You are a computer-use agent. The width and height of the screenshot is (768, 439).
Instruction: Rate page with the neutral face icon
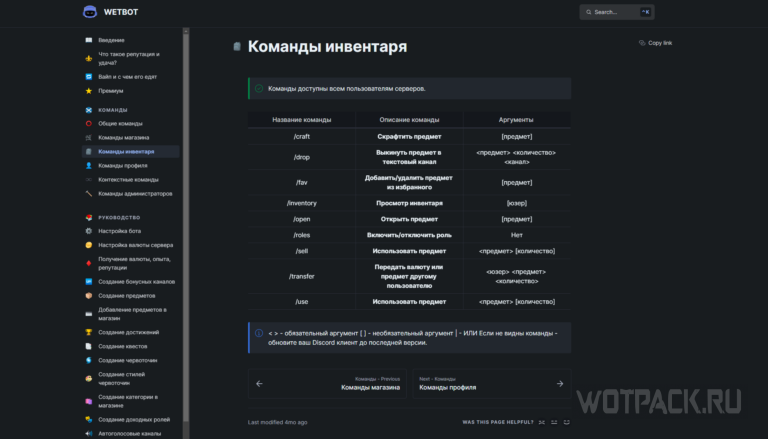(554, 423)
